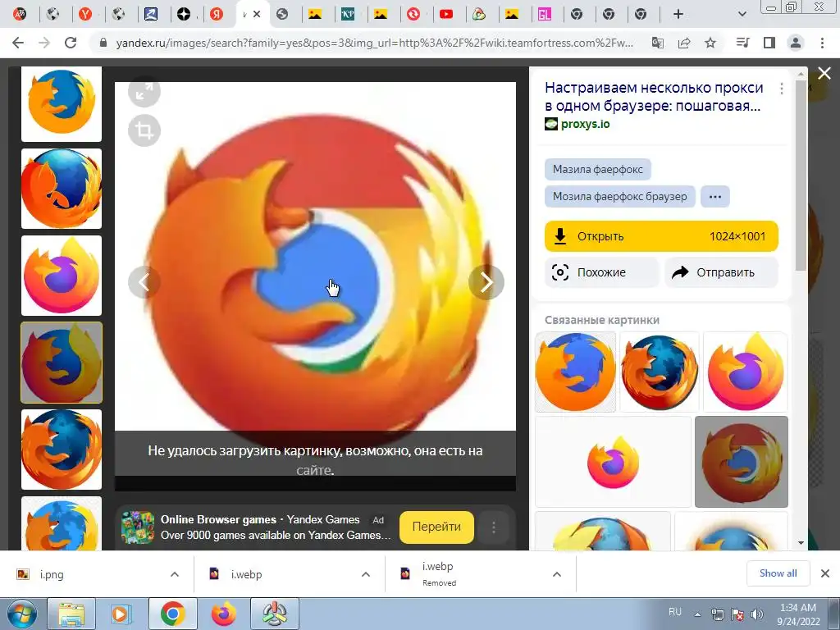Viewport: 840px width, 630px height.
Task: Open the Chrome three-dot menu
Action: [822, 43]
